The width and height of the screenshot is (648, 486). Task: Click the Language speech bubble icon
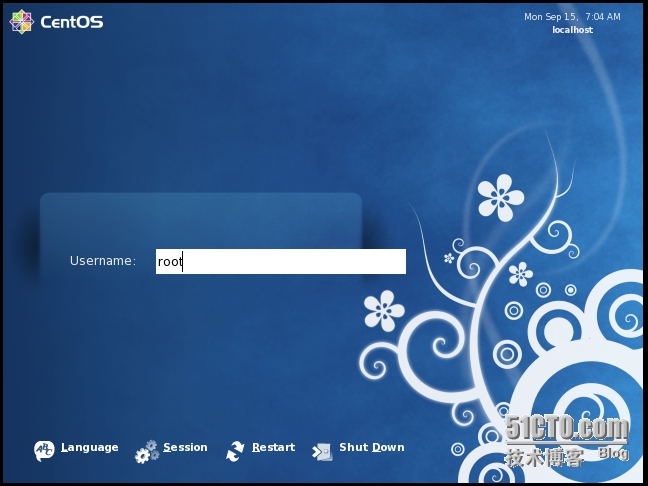click(x=44, y=451)
